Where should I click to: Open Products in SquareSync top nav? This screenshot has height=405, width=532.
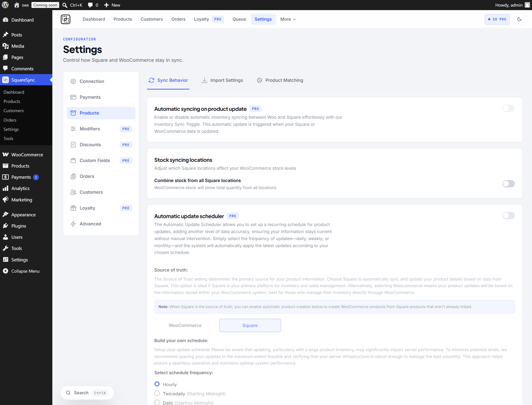click(x=123, y=19)
